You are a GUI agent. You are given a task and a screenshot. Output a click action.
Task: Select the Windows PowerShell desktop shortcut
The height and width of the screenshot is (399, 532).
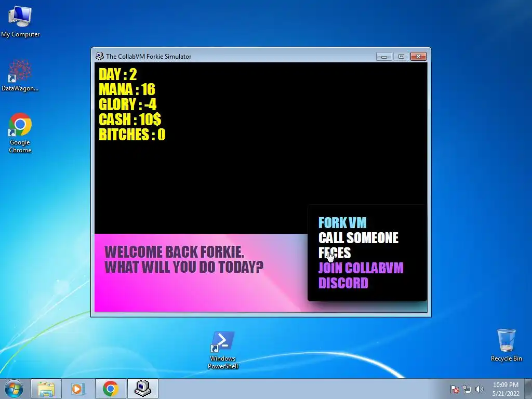pyautogui.click(x=223, y=350)
